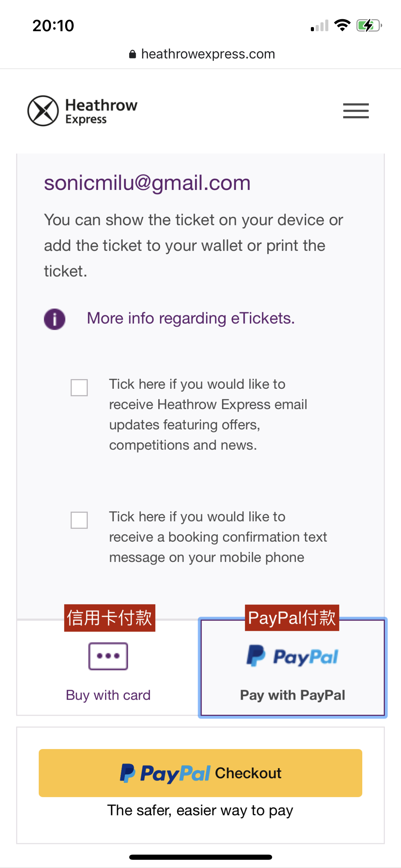
Task: Tap the Heathrow Express circular logo
Action: tap(43, 111)
